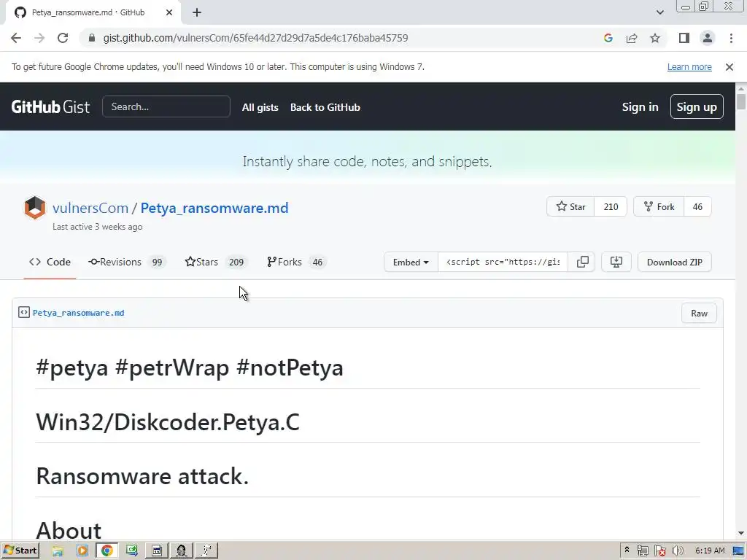Image resolution: width=747 pixels, height=560 pixels.
Task: Switch to the Code tab
Action: pos(50,262)
